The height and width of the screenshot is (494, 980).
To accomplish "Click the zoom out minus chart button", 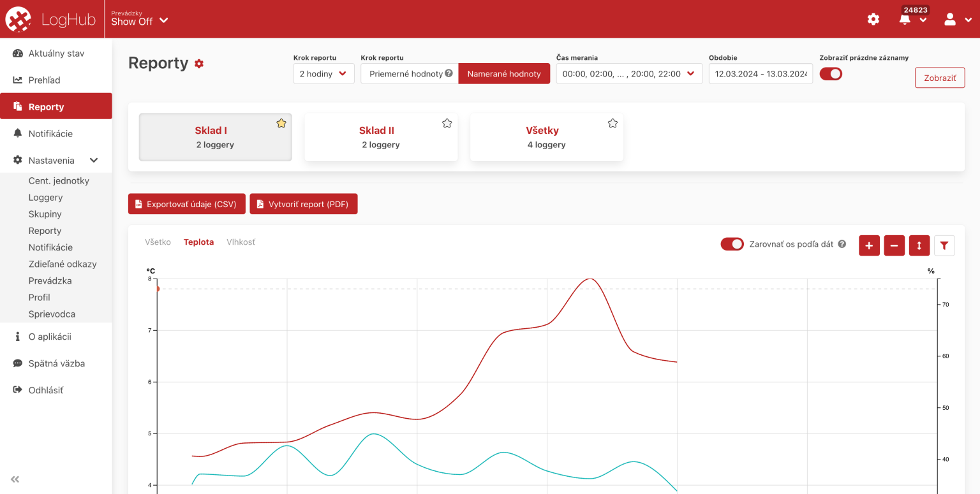I will tap(894, 245).
